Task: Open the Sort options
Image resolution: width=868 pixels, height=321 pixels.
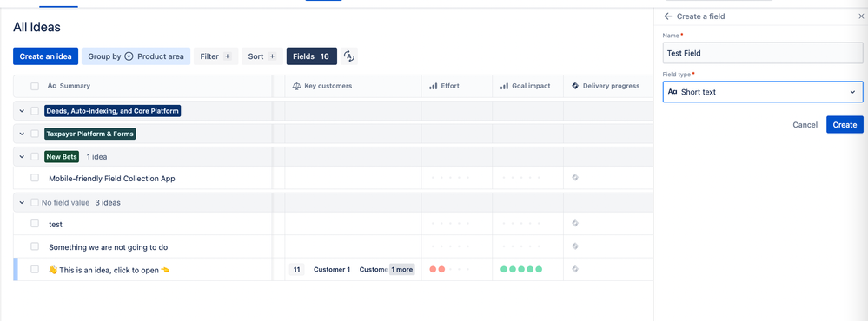Action: (262, 56)
